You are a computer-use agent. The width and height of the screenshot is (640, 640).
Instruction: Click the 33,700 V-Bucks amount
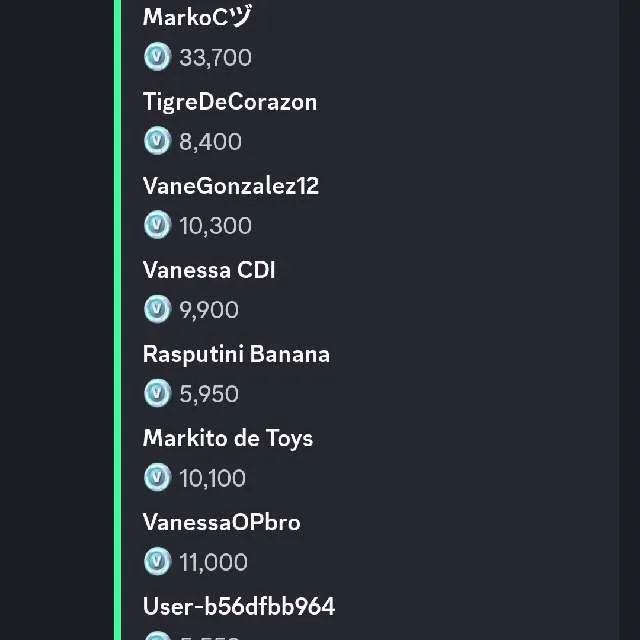(215, 58)
